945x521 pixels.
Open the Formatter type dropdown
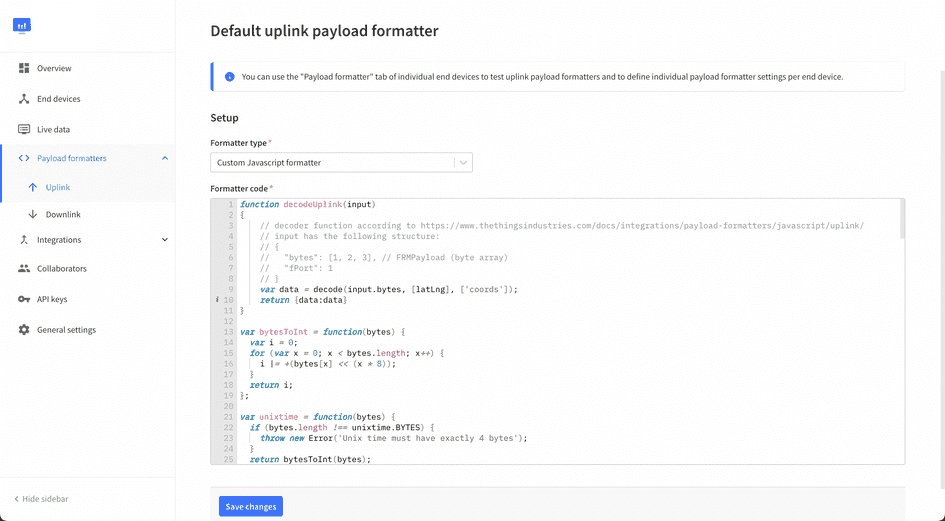(x=341, y=162)
